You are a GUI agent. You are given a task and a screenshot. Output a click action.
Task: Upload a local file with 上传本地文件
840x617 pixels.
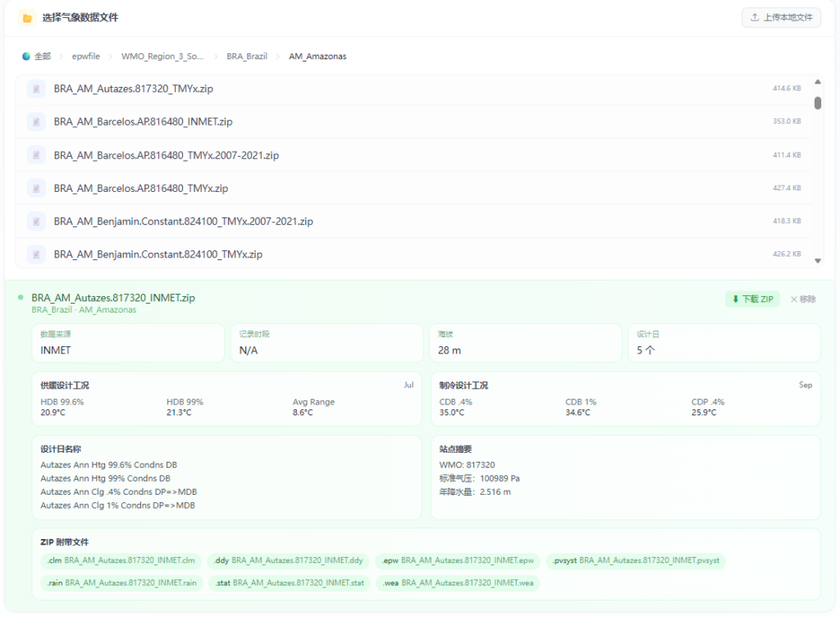click(x=781, y=17)
